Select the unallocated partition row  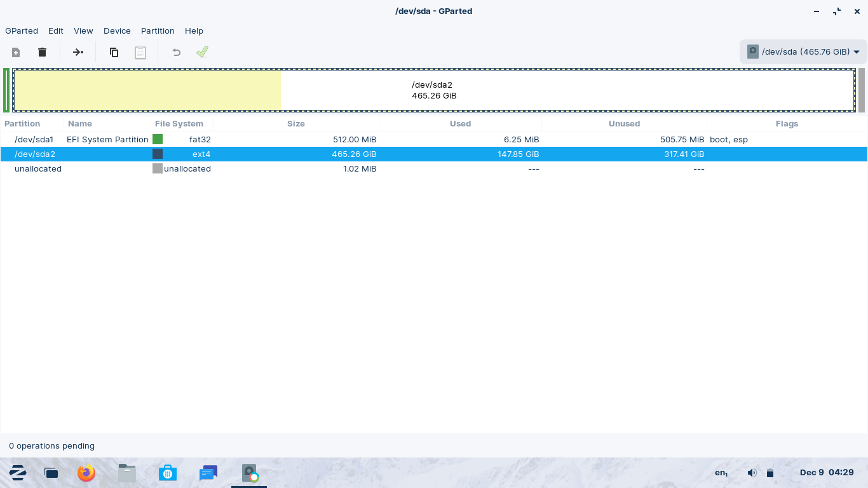click(434, 168)
